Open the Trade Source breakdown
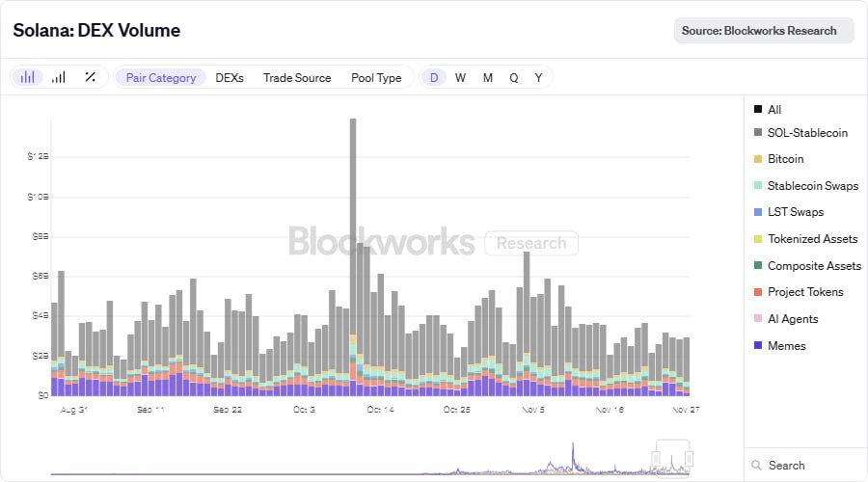Screen dimensions: 868x482 (297, 77)
